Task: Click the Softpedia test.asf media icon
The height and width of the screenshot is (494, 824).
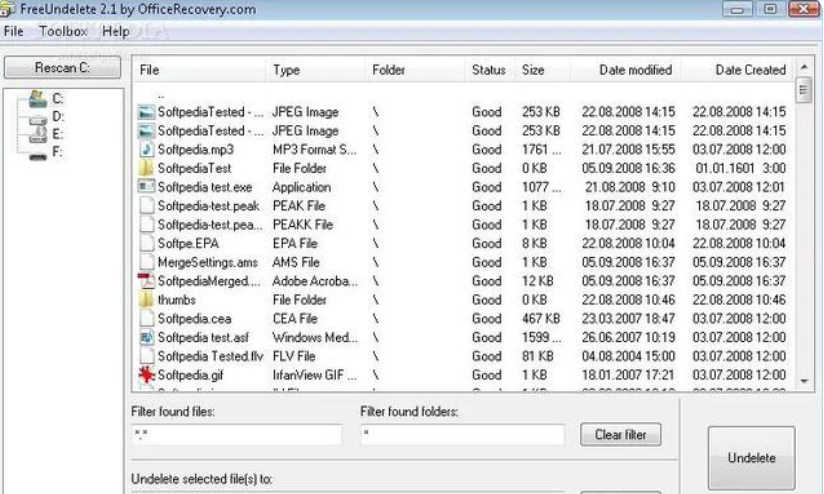Action: [147, 337]
